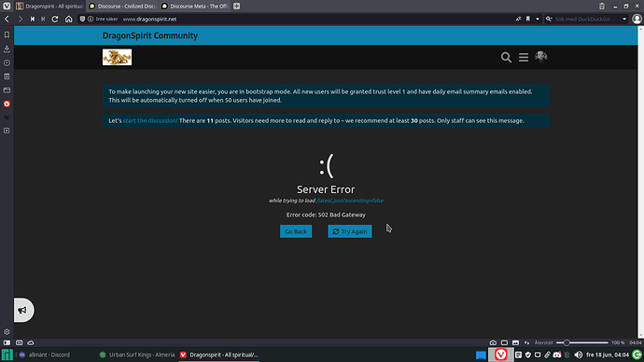The image size is (644, 362).
Task: Go to the browser home page
Action: tap(68, 19)
